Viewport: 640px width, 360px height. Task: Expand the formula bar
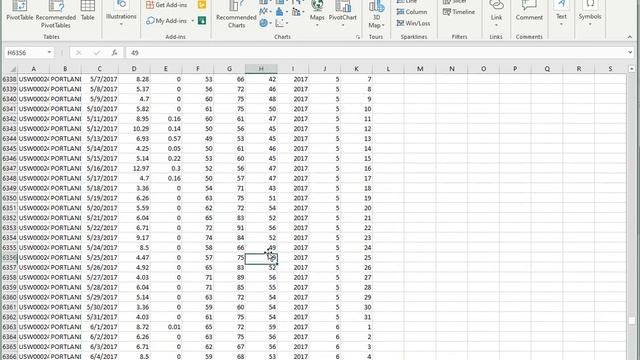pos(630,53)
